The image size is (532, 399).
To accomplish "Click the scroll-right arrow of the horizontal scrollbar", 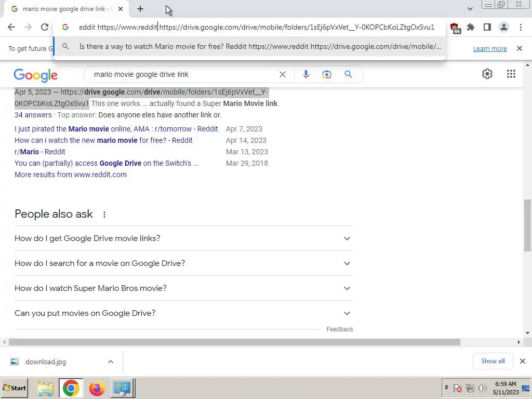I will click(519, 342).
